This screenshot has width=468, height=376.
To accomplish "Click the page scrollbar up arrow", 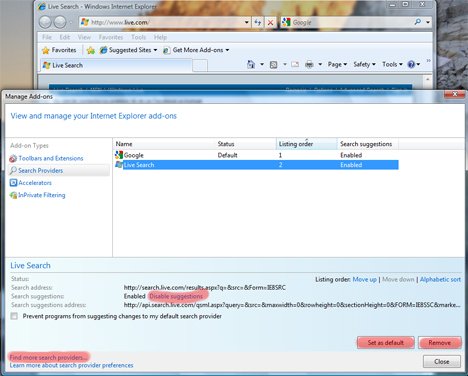I will (x=427, y=79).
